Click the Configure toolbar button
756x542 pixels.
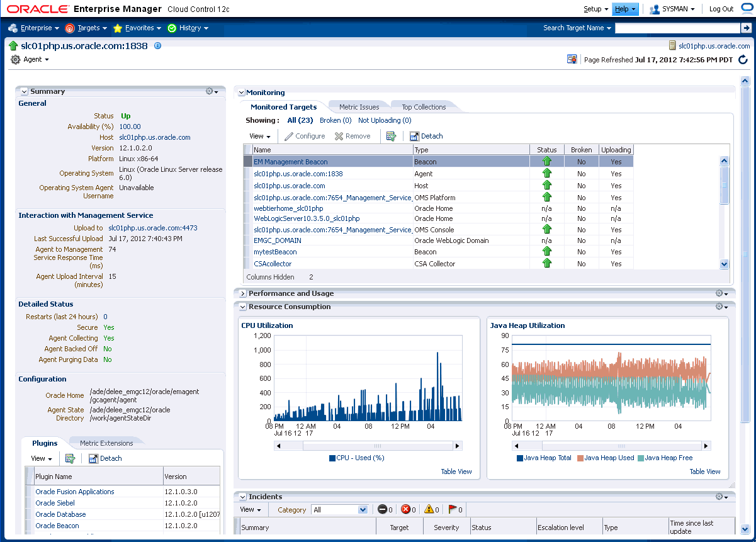tap(305, 136)
